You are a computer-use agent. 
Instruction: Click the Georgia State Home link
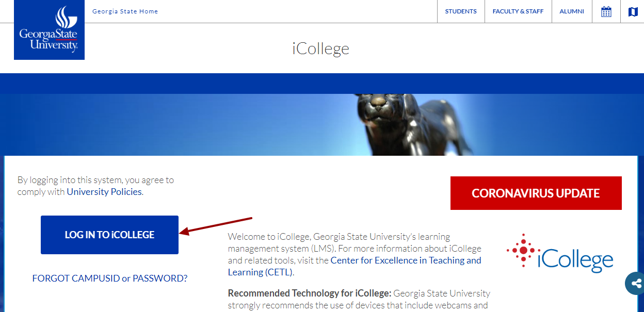(125, 11)
